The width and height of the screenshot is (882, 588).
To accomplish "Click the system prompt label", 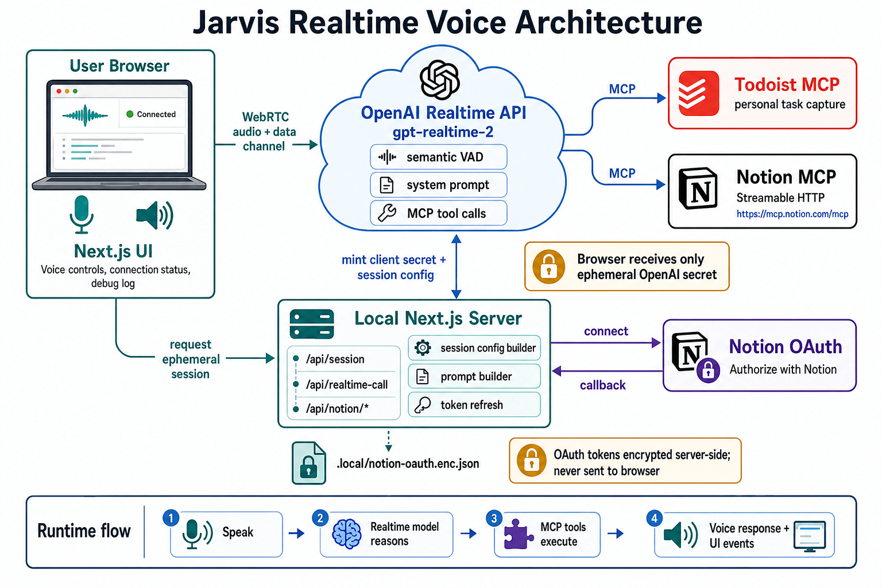I will pyautogui.click(x=448, y=185).
